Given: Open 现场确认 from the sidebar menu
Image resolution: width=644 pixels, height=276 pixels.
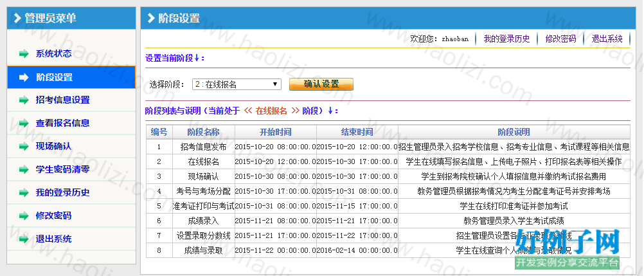Looking at the screenshot, I should (53, 146).
